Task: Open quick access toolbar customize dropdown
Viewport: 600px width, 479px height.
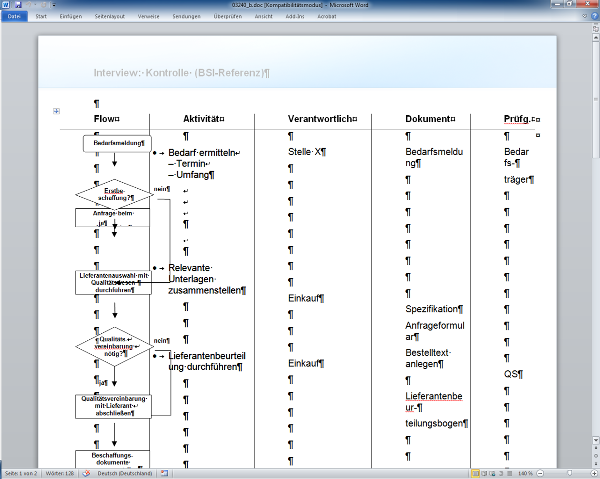Action: point(53,5)
